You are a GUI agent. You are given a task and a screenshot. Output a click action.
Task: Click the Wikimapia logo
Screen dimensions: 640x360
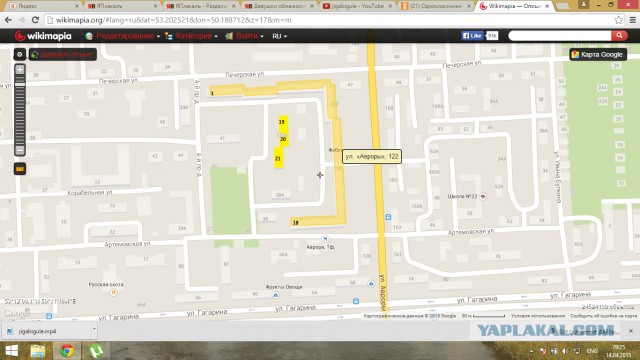tap(43, 36)
